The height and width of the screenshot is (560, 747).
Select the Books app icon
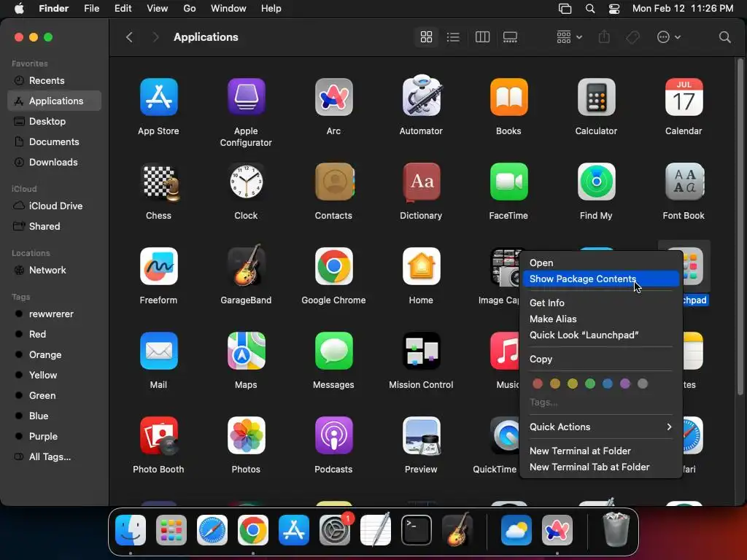(508, 97)
